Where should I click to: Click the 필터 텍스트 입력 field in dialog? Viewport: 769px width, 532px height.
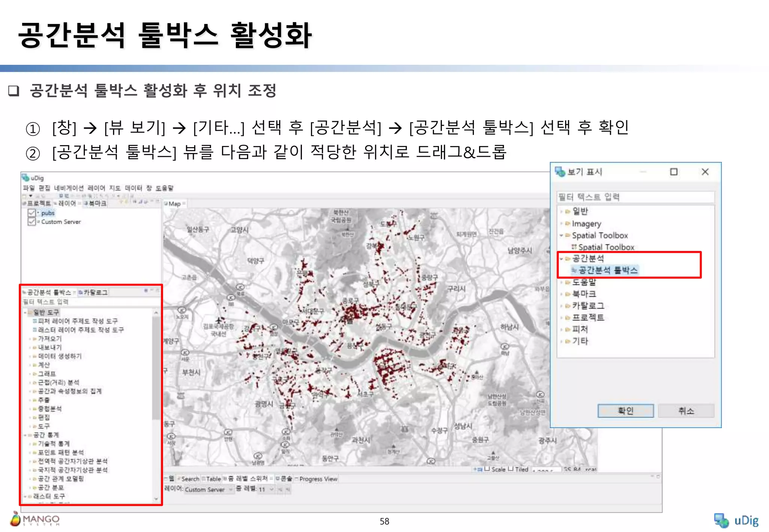pyautogui.click(x=636, y=197)
